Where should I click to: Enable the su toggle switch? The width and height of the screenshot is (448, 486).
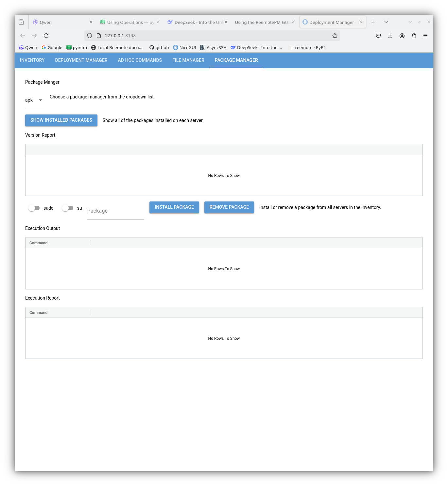(x=68, y=208)
